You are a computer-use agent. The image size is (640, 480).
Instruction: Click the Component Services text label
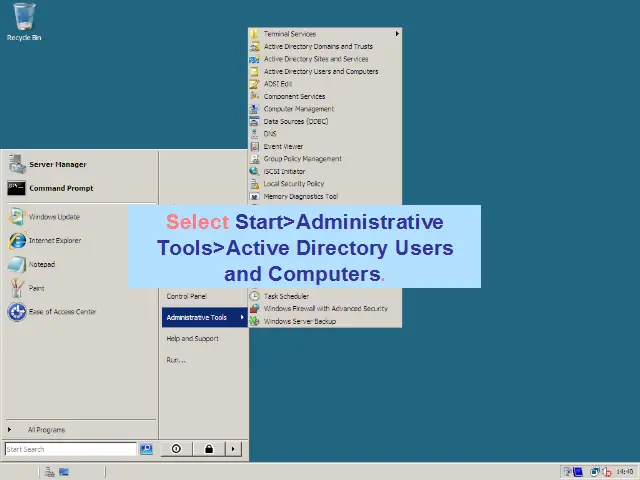point(294,96)
